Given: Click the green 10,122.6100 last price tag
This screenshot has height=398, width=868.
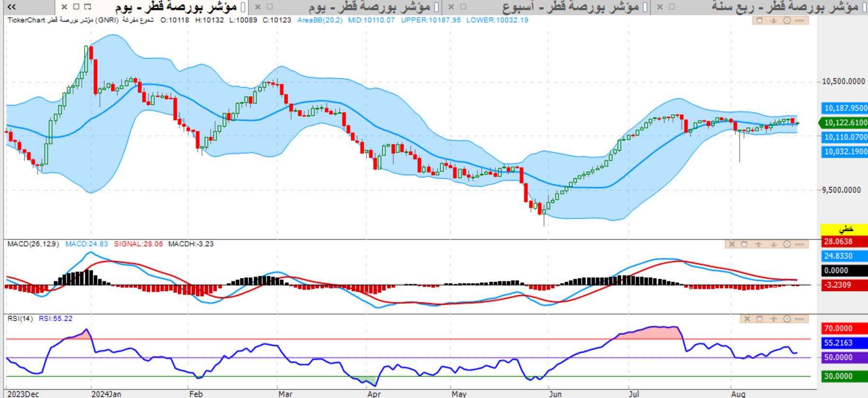Looking at the screenshot, I should (x=843, y=123).
